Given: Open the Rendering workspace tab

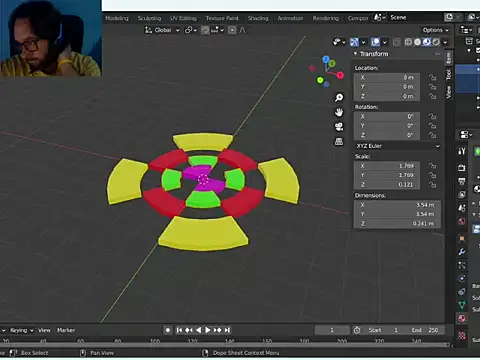Looking at the screenshot, I should [x=326, y=18].
